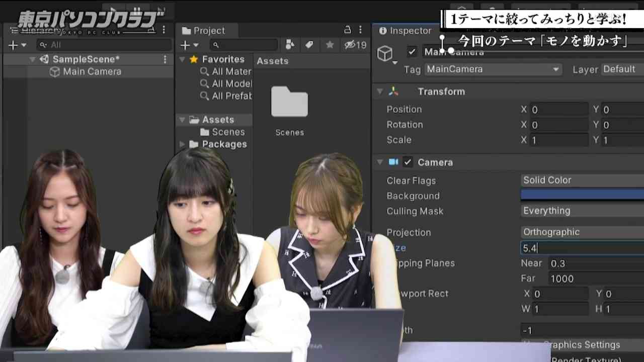
Task: Click the camera Size input field
Action: click(582, 248)
